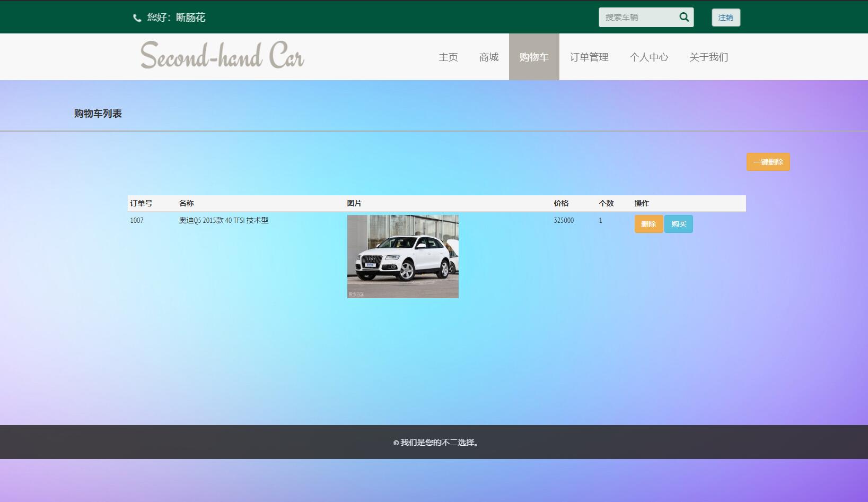Select the 主页 navigation tab
The image size is (868, 502).
[448, 57]
